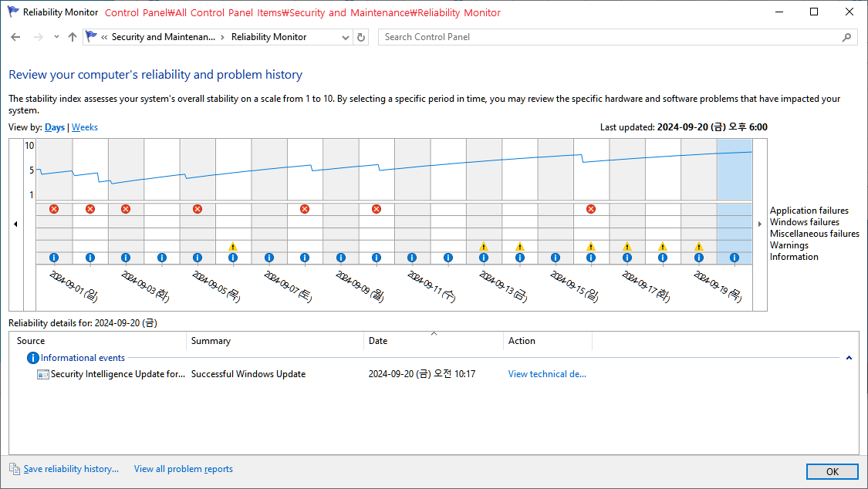The image size is (868, 489).
Task: Click the information icon for 2024-09-15
Action: [556, 258]
